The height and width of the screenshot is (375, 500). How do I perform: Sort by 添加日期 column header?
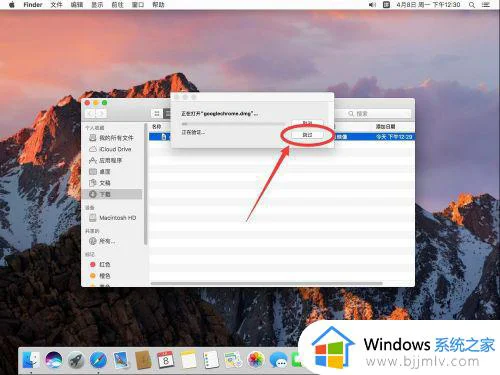coord(386,127)
